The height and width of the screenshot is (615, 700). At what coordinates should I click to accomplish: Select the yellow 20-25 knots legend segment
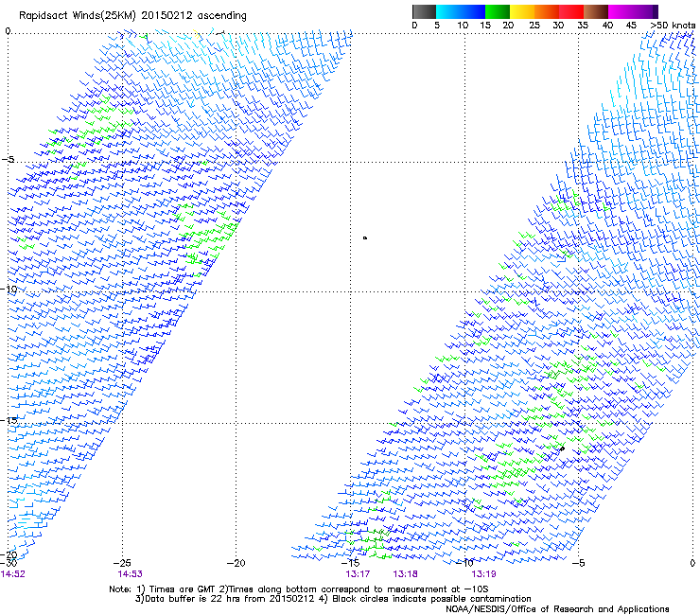(x=522, y=11)
